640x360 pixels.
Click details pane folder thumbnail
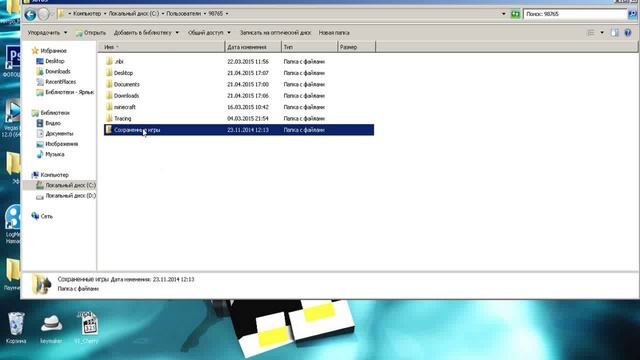pyautogui.click(x=42, y=284)
